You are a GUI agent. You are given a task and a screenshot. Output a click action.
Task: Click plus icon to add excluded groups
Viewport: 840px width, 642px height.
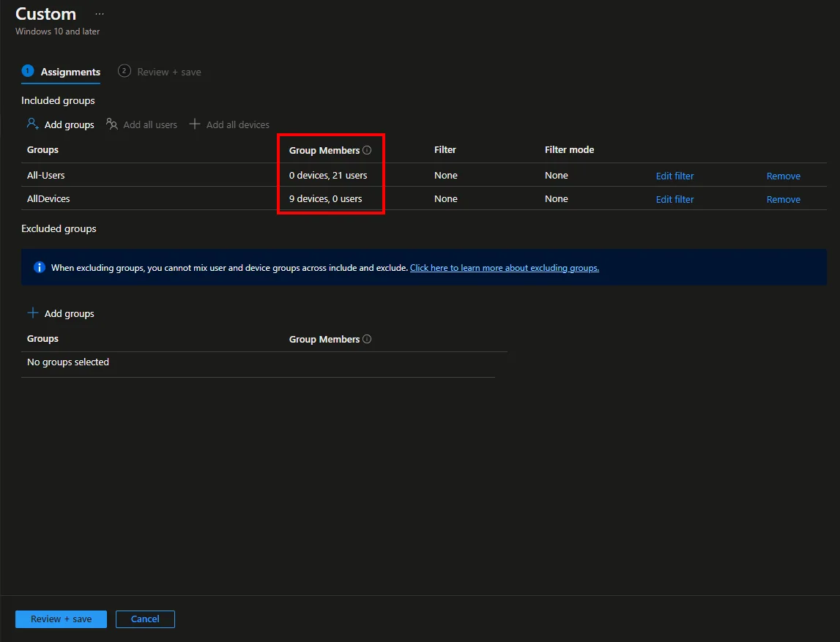[33, 313]
